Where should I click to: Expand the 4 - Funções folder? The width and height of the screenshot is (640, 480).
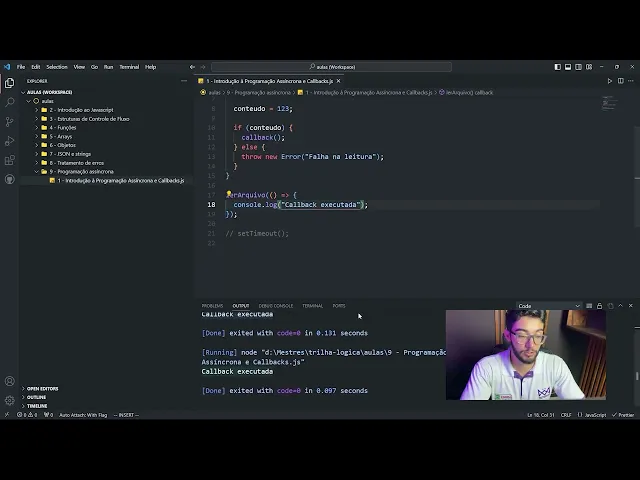tap(36, 127)
